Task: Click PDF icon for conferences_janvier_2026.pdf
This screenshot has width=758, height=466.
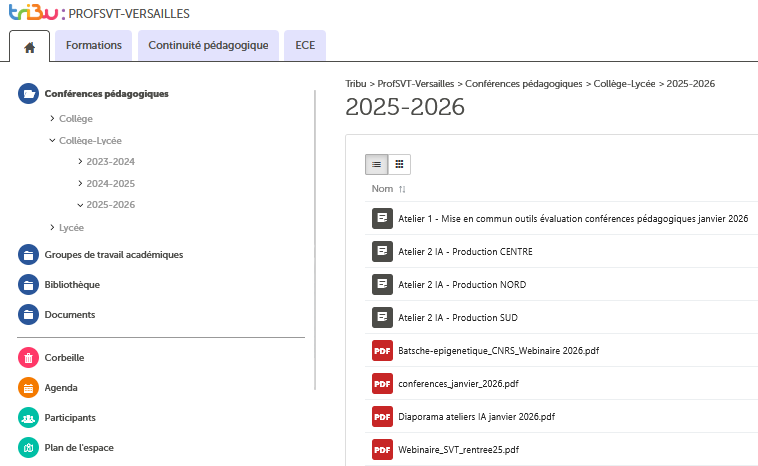Action: point(382,383)
